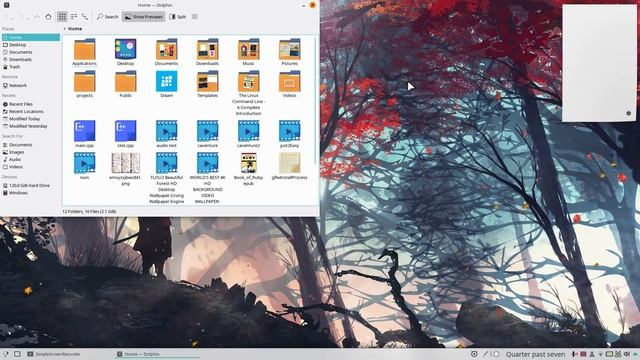Go forward using the Dolphin forward arrow
This screenshot has height=360, width=640.
(x=22, y=17)
